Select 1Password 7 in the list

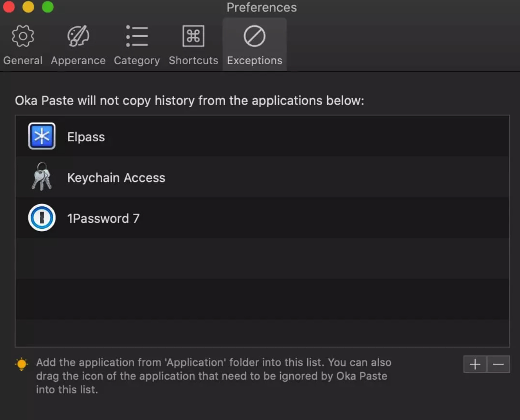pyautogui.click(x=103, y=218)
